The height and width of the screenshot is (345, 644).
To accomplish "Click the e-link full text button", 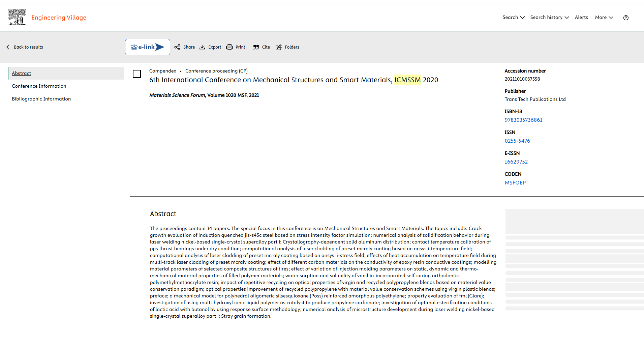I will pyautogui.click(x=148, y=47).
